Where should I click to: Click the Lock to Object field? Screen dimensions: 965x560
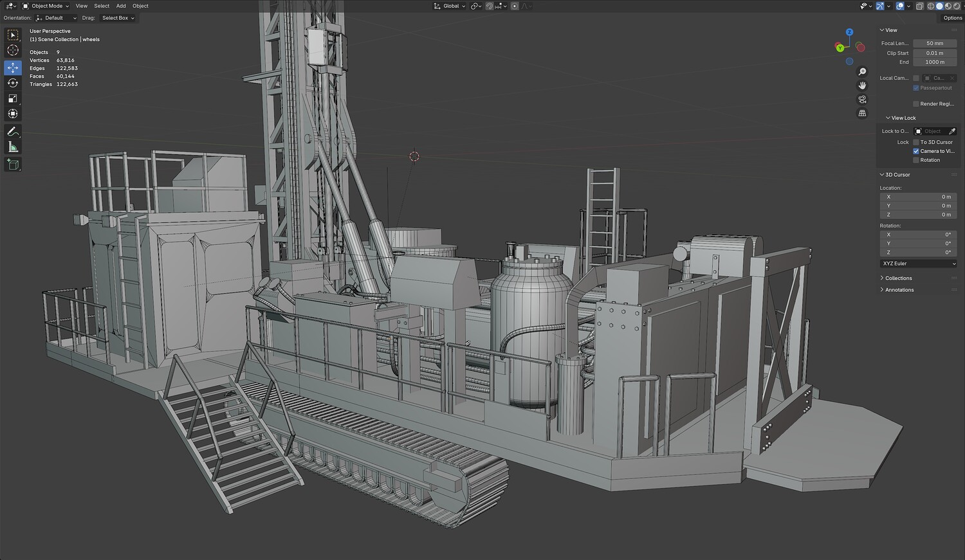point(930,131)
